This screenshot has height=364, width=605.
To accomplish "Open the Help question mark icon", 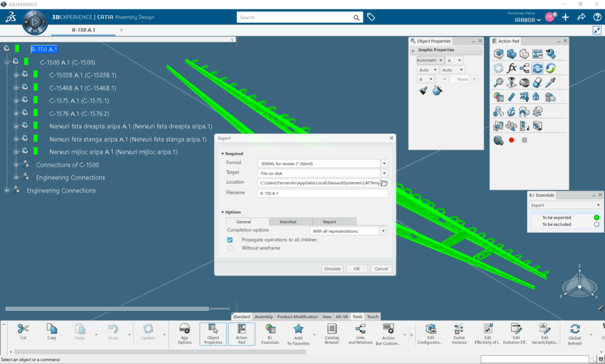I will [597, 17].
